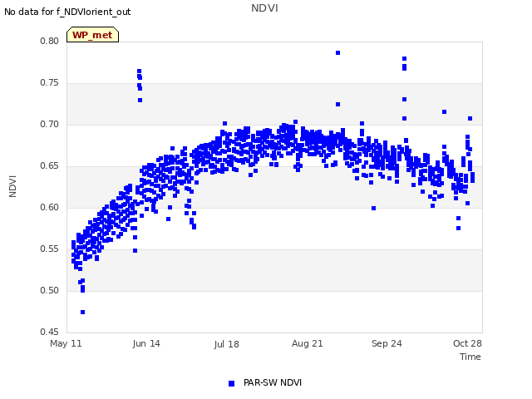
Task: Click the Jun 14 x-axis label
Action: point(146,343)
